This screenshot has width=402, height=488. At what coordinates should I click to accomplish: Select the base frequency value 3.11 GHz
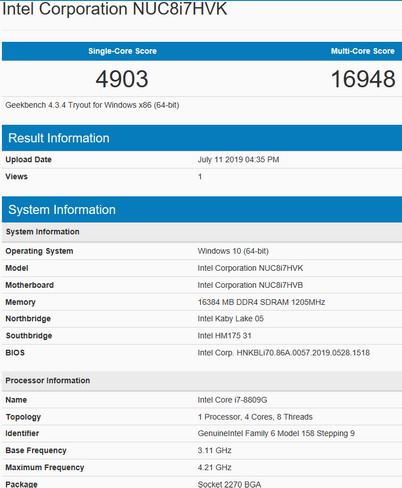(x=214, y=451)
